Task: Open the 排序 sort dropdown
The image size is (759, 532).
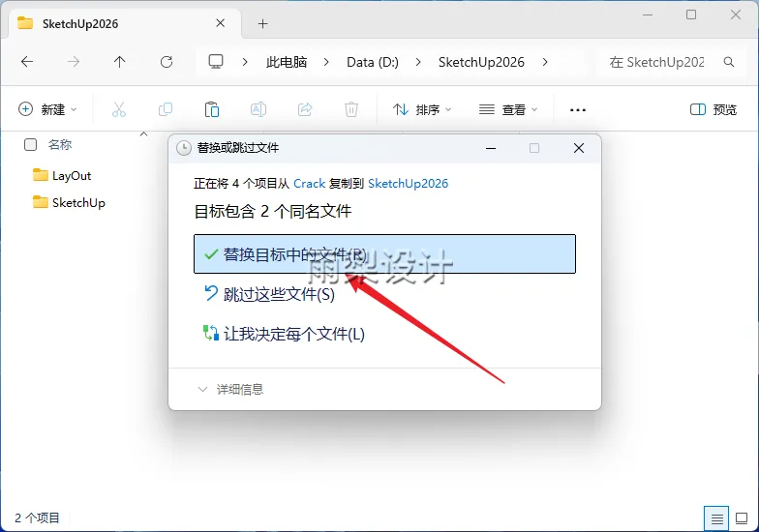Action: point(422,110)
